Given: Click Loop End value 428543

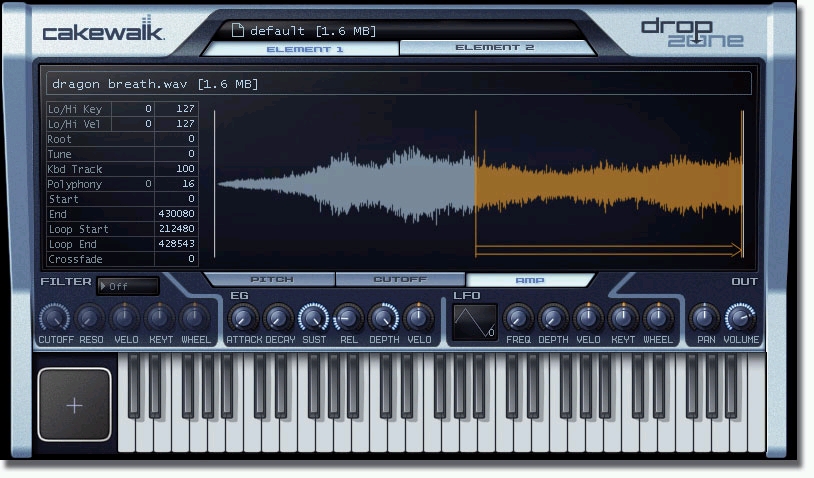Looking at the screenshot, I should click(176, 244).
